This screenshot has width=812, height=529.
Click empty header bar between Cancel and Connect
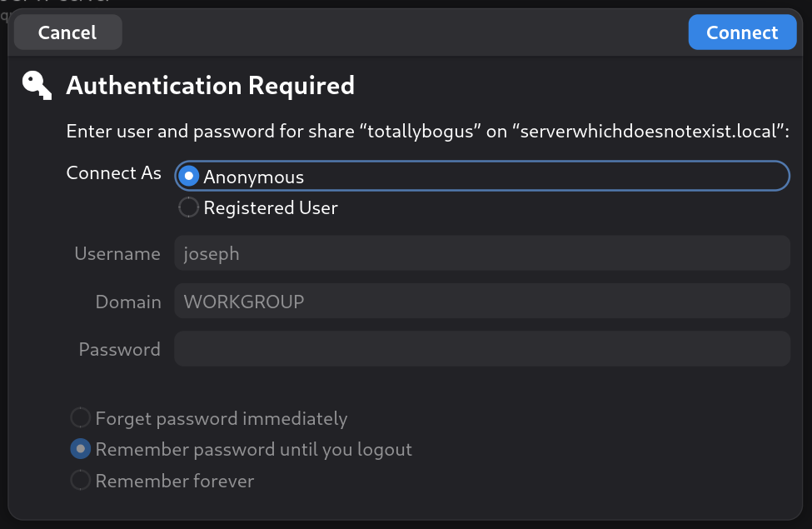405,32
